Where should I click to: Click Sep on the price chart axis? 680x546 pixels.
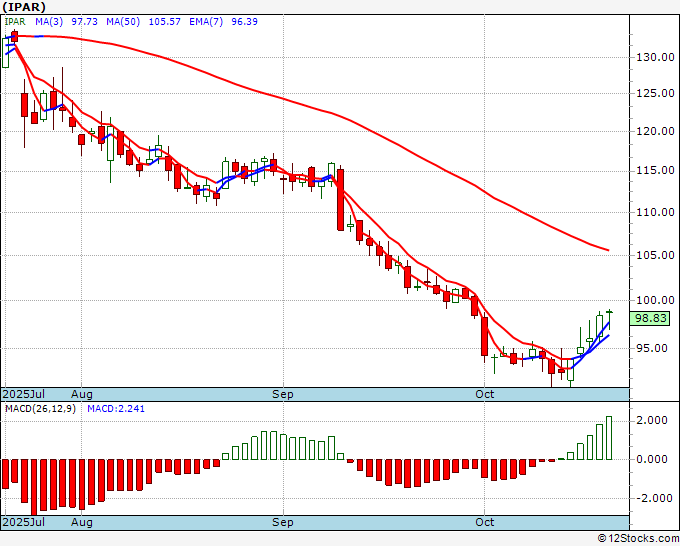coord(283,394)
